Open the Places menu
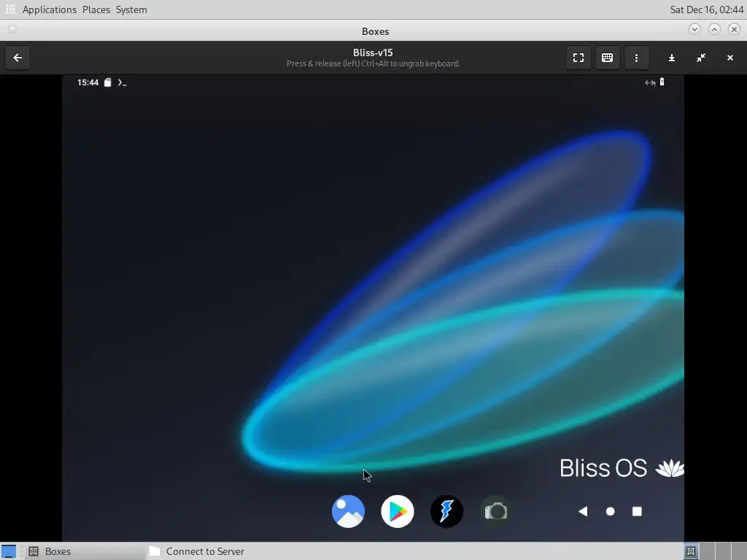This screenshot has width=747, height=560. click(96, 9)
